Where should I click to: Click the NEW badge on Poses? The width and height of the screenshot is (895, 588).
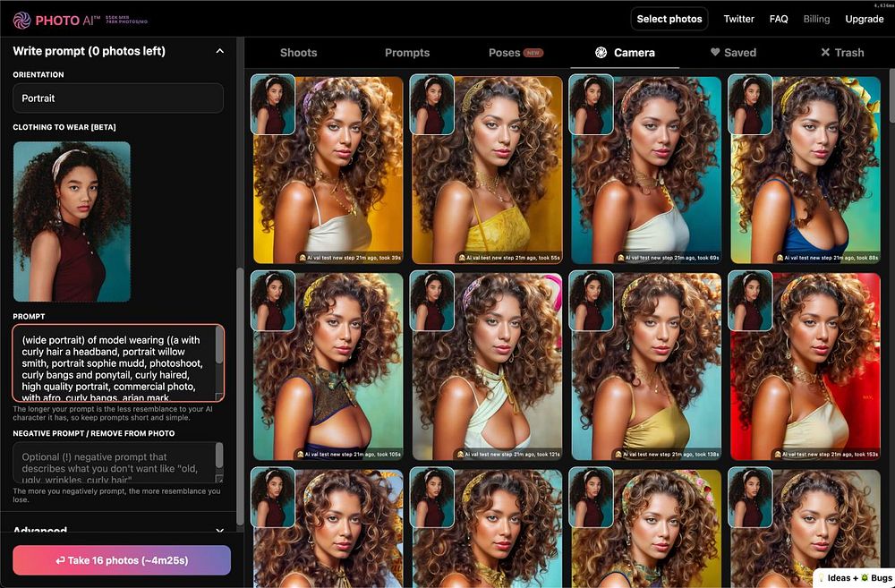(x=533, y=53)
